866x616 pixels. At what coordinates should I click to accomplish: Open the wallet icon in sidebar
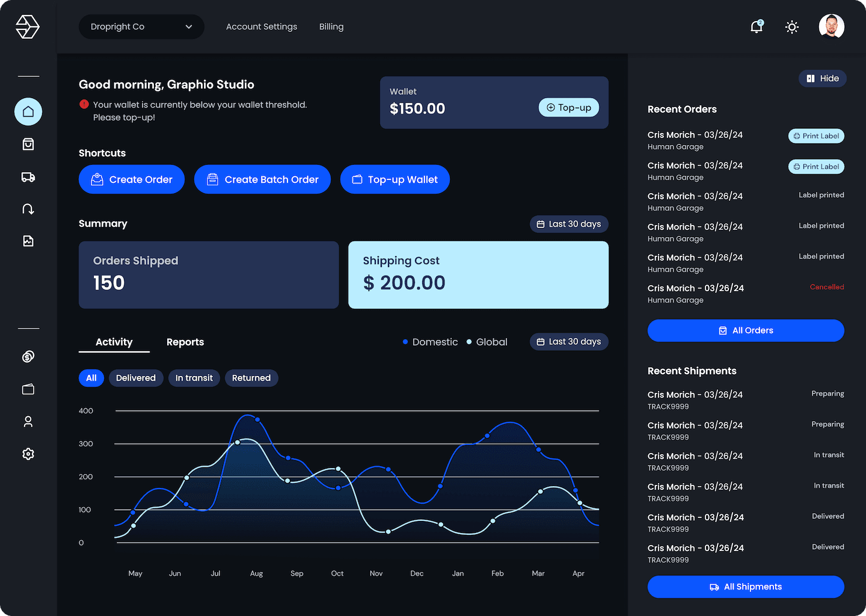28,389
